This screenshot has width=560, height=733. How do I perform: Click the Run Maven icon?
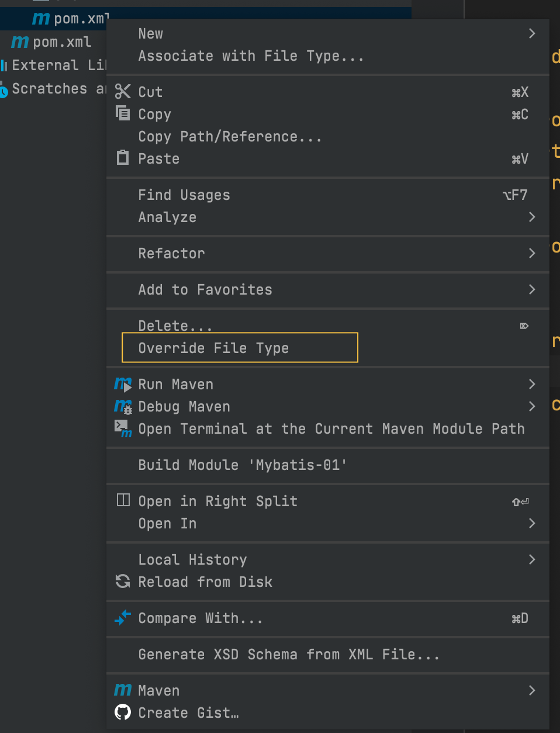pyautogui.click(x=123, y=384)
